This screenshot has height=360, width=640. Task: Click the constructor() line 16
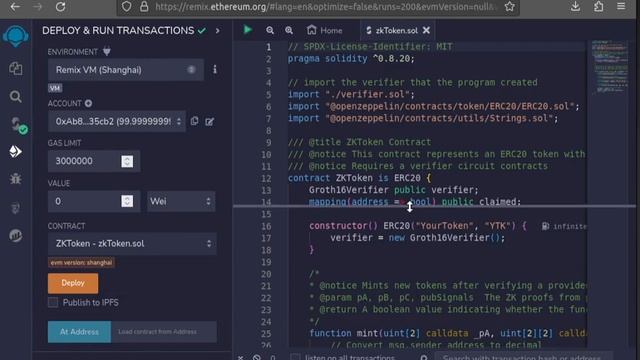pyautogui.click(x=418, y=226)
